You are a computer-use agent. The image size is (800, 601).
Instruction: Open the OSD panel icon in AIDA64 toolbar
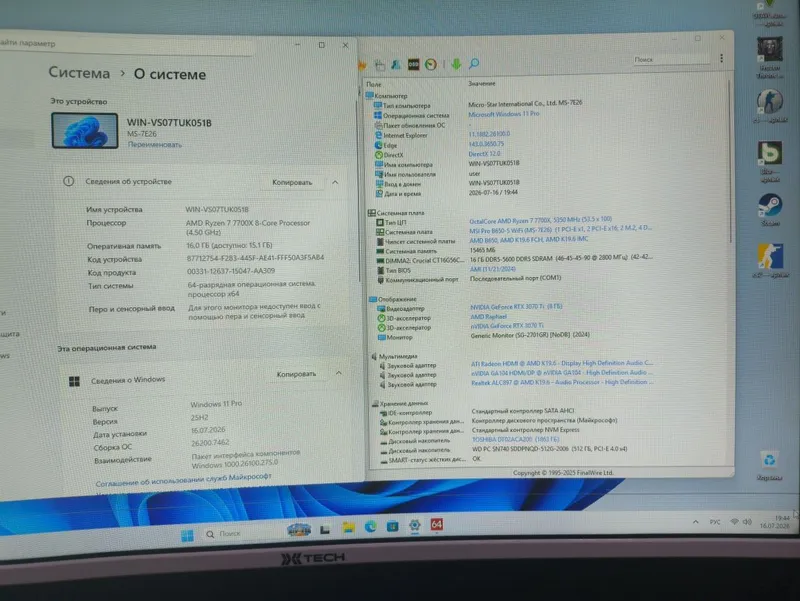coord(413,64)
